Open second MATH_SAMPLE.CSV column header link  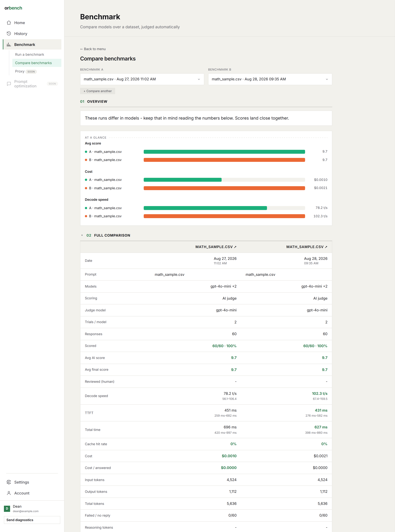[307, 247]
